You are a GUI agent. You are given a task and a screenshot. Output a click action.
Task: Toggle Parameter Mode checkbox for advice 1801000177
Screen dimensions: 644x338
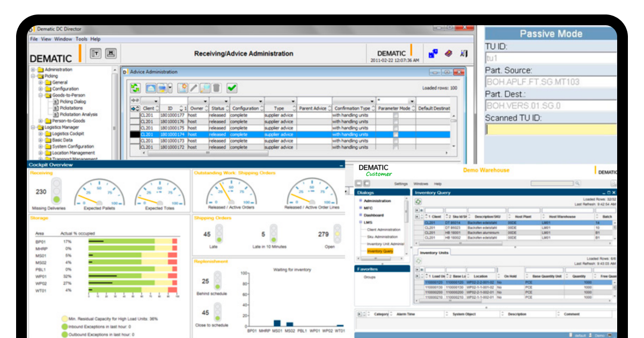pos(396,115)
